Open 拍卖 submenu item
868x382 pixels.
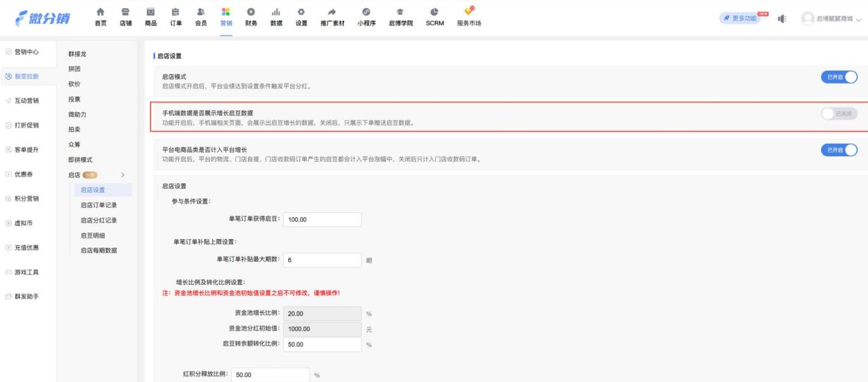point(74,129)
